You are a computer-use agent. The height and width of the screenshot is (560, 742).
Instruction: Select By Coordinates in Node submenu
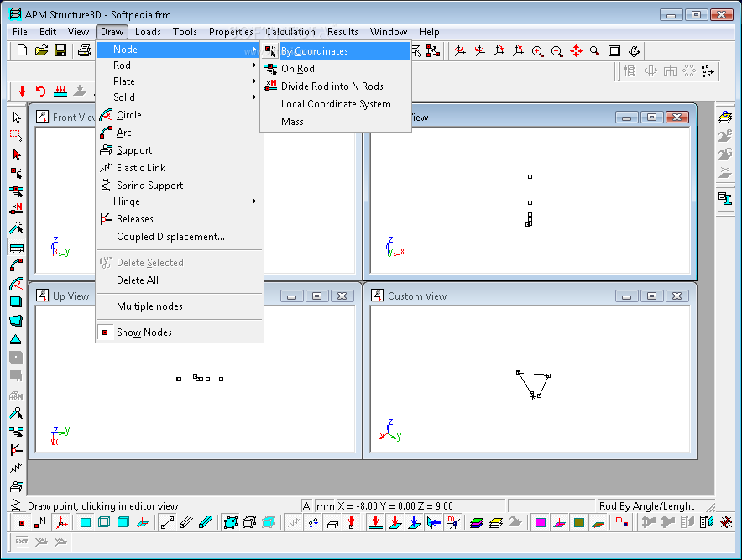tap(336, 50)
